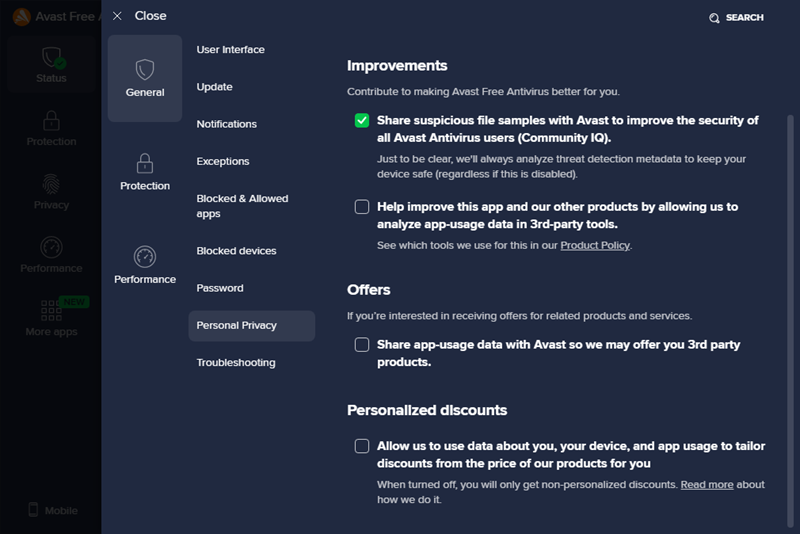Screen dimensions: 800x534
Task: Check Share app-usage data for 3rd party offers
Action: pos(362,344)
